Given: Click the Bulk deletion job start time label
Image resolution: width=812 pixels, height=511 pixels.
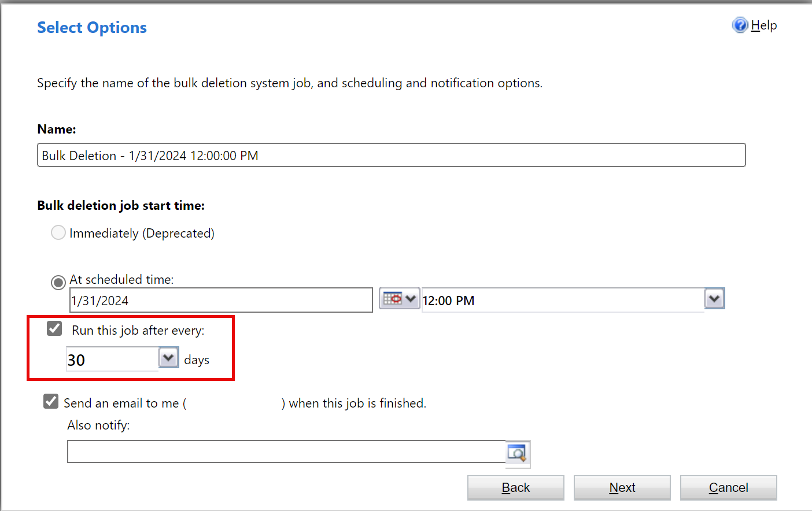Looking at the screenshot, I should pos(121,205).
